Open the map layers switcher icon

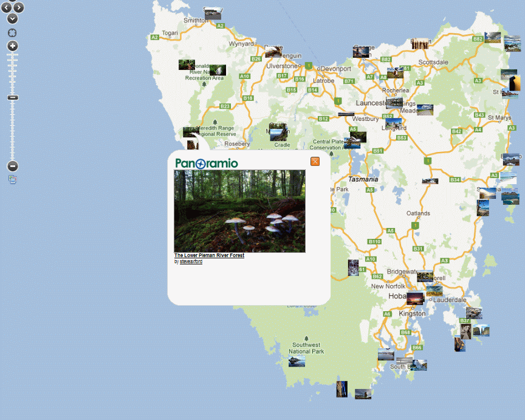[x=12, y=179]
